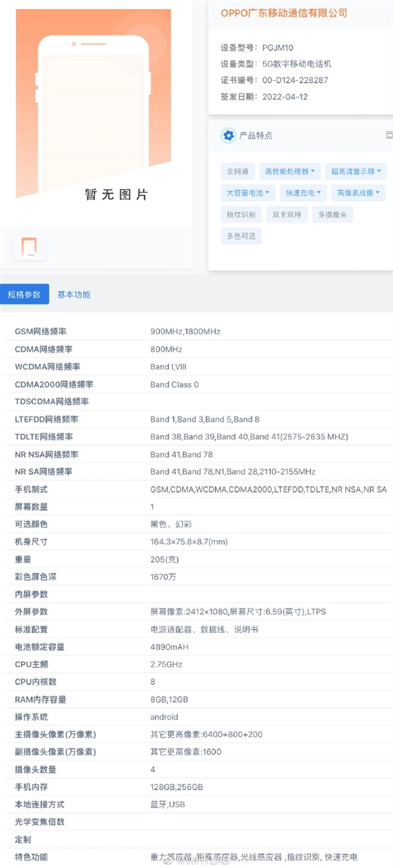Viewport: 393px width, 868px height.
Task: Expand the 高像素成像 tag dropdown
Action: click(x=358, y=193)
